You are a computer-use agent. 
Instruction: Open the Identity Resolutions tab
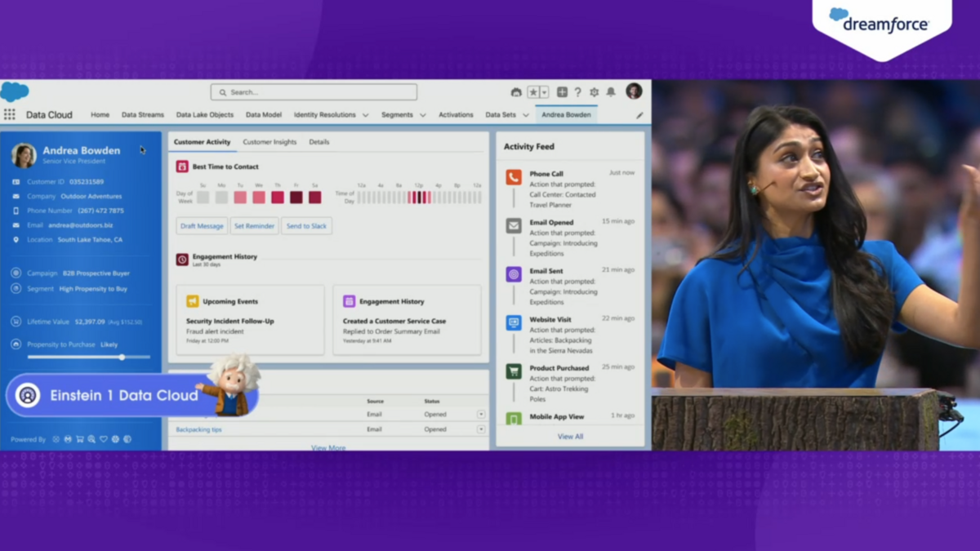point(325,115)
